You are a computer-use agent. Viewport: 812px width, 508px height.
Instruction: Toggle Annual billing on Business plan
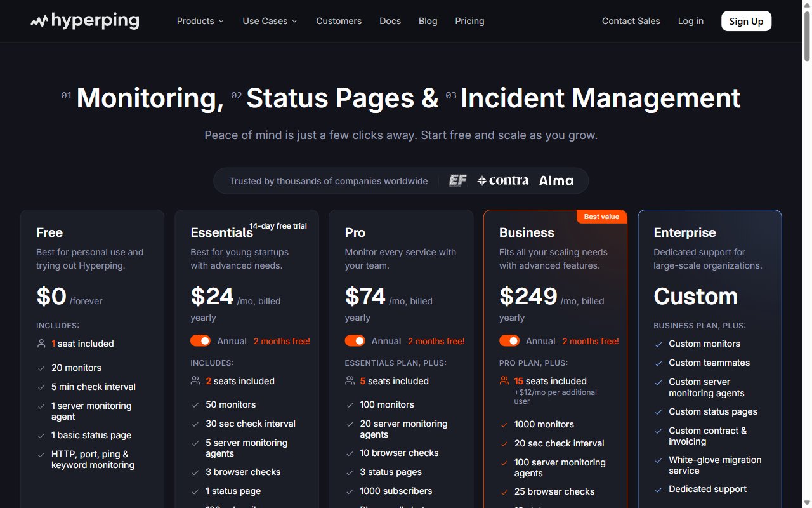(509, 341)
